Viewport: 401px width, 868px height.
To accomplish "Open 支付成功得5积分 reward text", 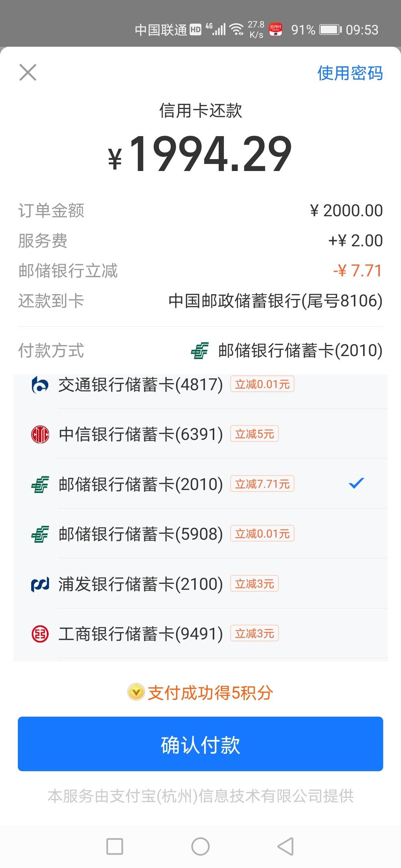I will 210,693.
